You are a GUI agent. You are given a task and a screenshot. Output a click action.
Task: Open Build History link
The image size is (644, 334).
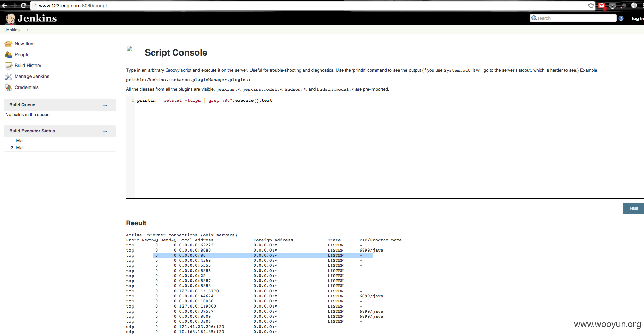(x=28, y=66)
